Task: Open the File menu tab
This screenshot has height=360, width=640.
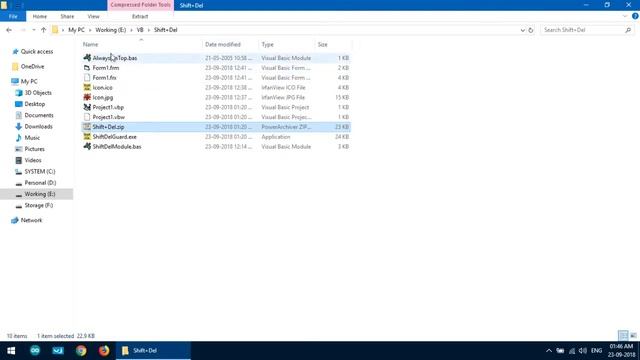Action: tap(13, 16)
